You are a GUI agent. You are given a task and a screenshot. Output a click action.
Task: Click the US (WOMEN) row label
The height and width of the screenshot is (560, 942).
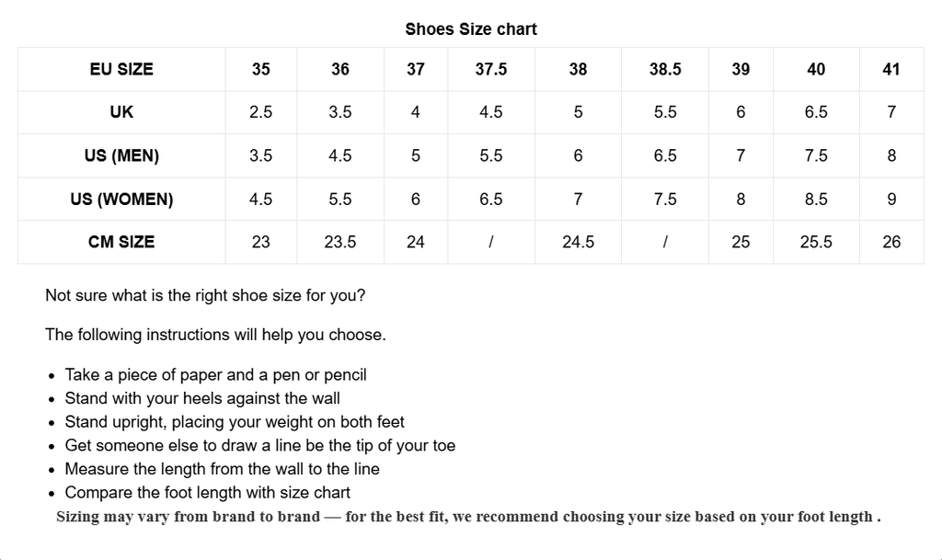point(121,199)
